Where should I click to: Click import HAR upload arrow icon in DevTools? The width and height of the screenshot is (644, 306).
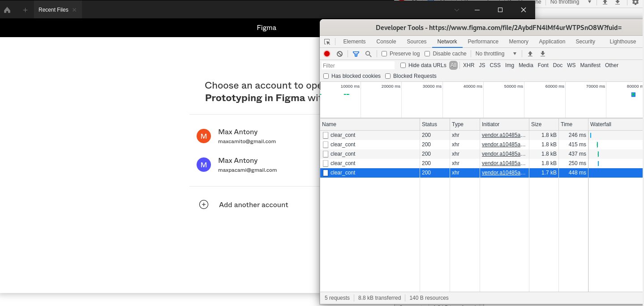tap(530, 54)
